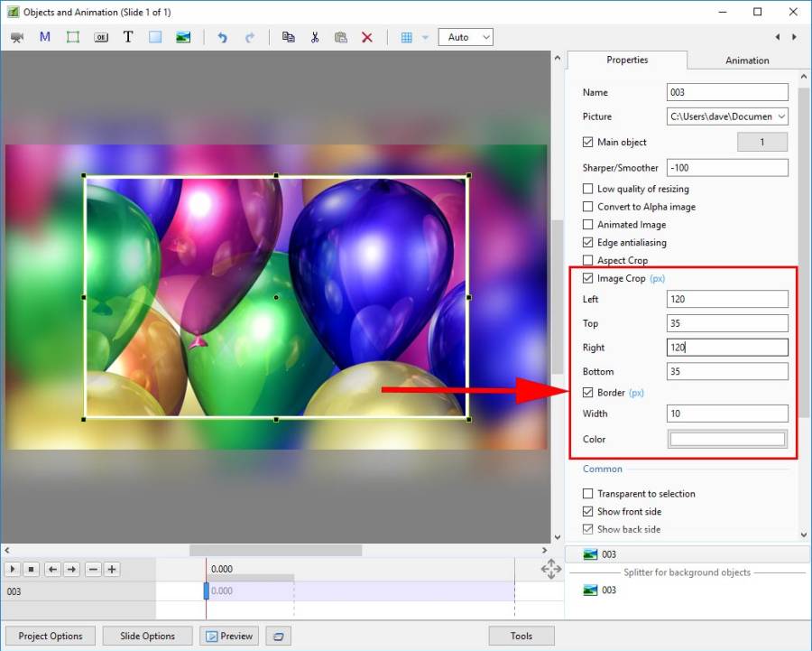The image size is (812, 651).
Task: Add a Frame object from toolbar
Action: pyautogui.click(x=73, y=37)
